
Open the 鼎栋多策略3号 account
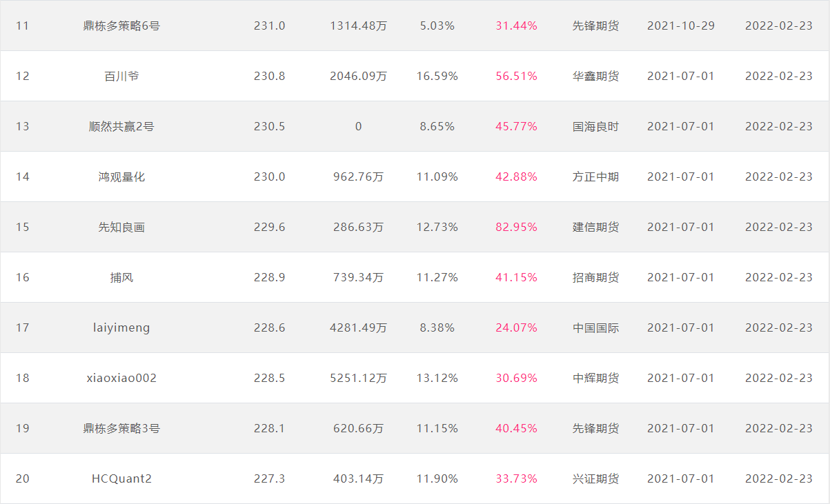coord(121,428)
